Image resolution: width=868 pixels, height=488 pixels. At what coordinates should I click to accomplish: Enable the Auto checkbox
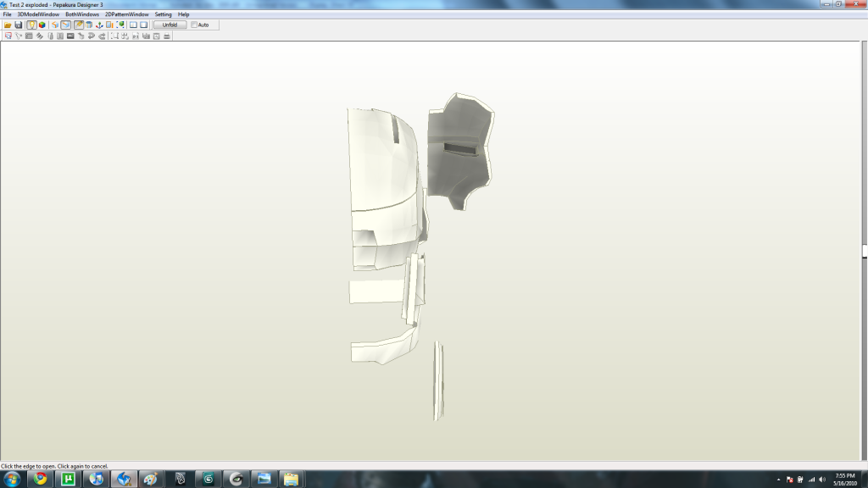(194, 25)
